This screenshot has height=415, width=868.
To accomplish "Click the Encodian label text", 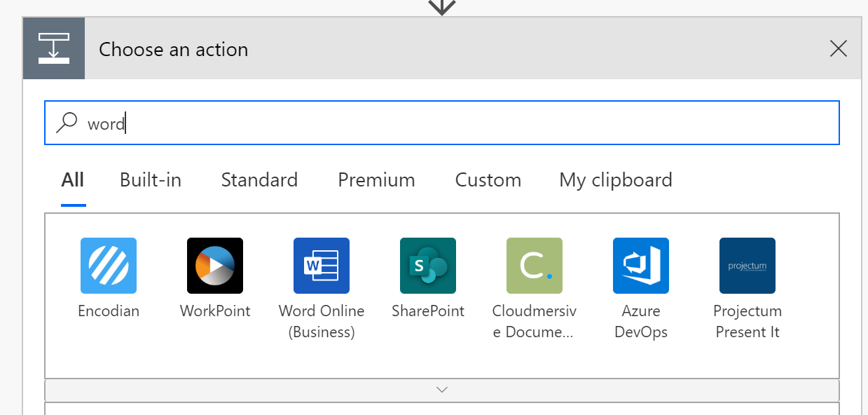I will [x=109, y=311].
